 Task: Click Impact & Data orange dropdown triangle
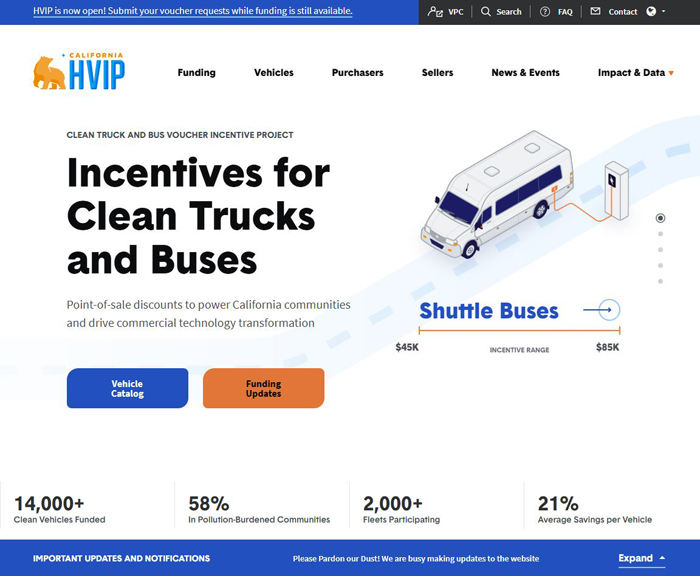(671, 73)
